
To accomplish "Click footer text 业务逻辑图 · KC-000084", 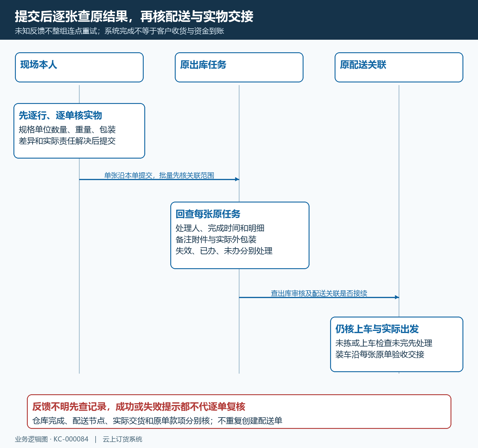I will click(x=52, y=439).
